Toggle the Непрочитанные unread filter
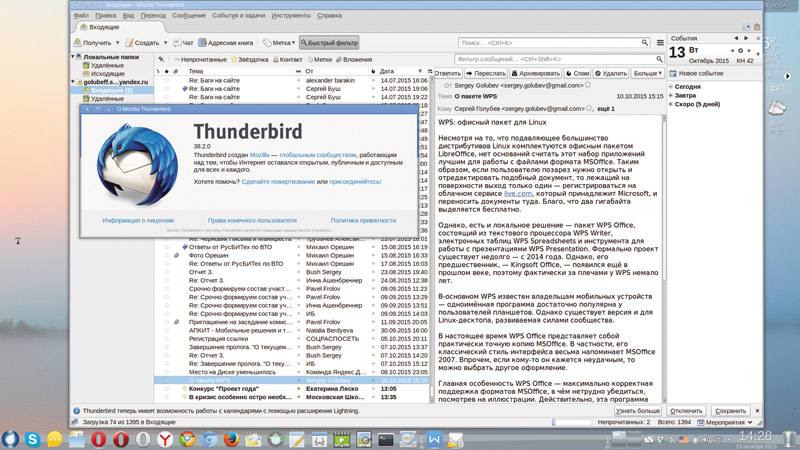The width and height of the screenshot is (800, 450). 199,59
